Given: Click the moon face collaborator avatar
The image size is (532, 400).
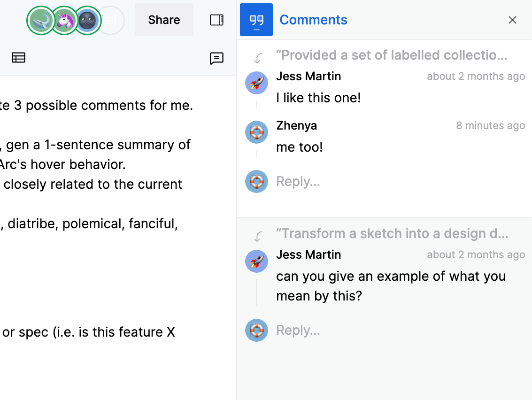Looking at the screenshot, I should (x=88, y=20).
